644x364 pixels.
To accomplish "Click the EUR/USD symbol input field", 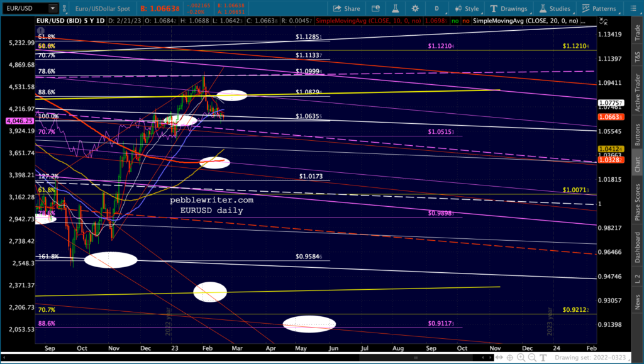I will 23,9.
